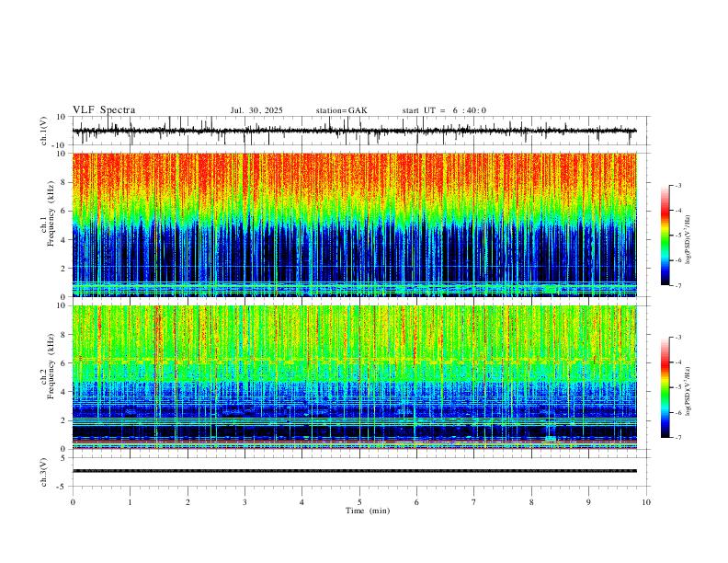Click the time axis tick label "6"
Screen dimensions: 728x563
pos(416,502)
